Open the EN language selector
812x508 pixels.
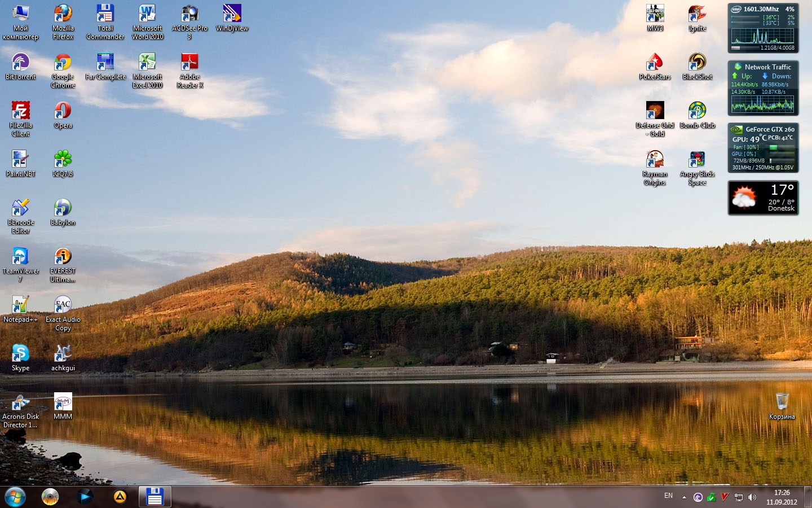[668, 496]
